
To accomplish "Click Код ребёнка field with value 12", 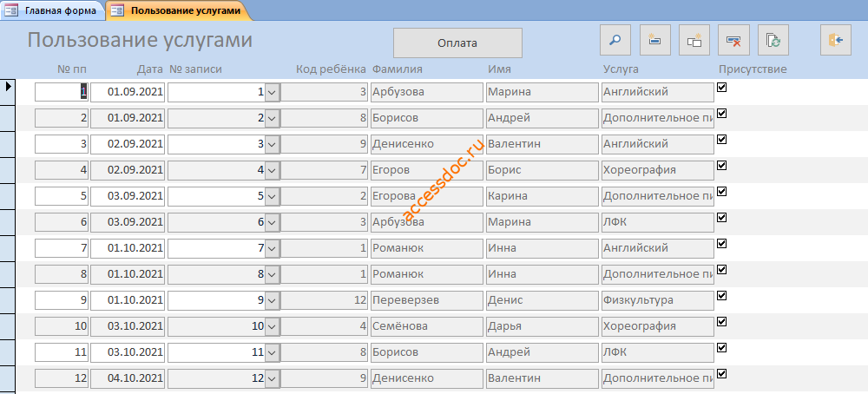I will [x=325, y=300].
